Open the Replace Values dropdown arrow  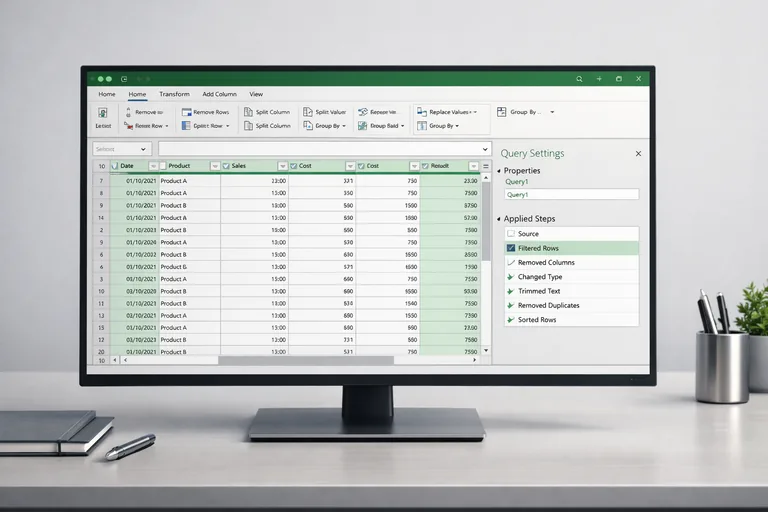475,112
